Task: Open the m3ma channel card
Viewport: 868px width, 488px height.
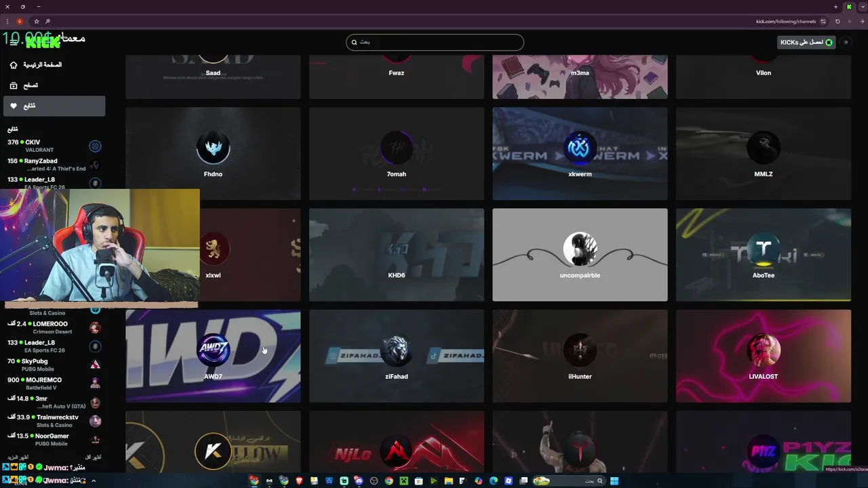Action: click(580, 77)
